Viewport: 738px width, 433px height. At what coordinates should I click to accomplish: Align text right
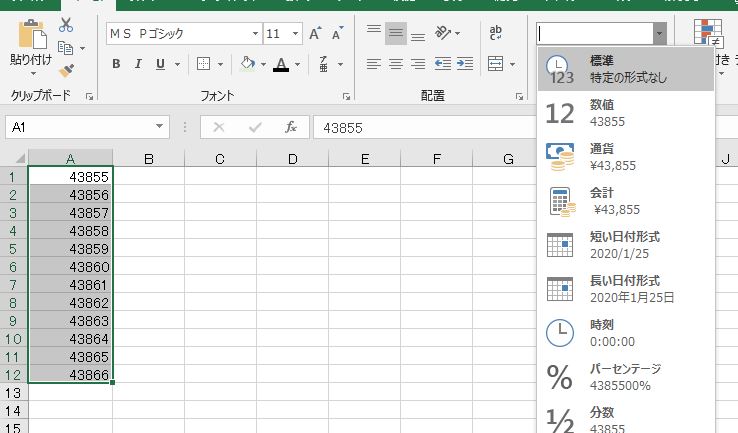click(418, 64)
